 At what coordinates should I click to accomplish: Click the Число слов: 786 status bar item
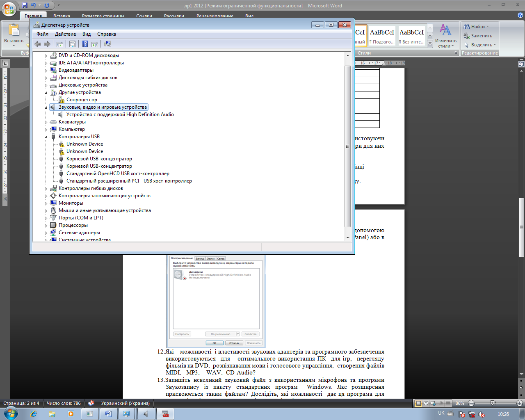click(x=64, y=403)
